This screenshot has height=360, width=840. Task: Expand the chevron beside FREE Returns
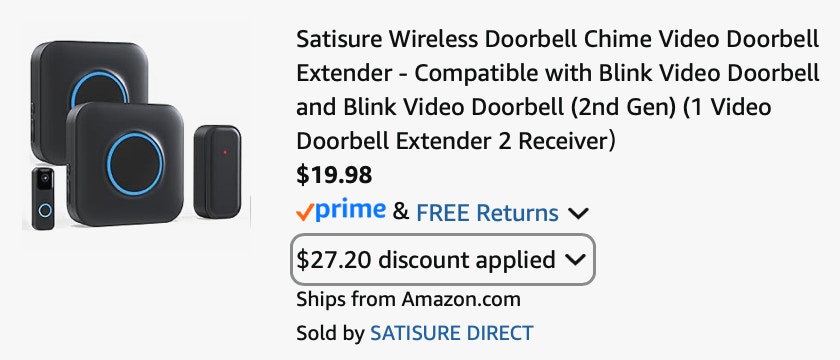coord(578,214)
